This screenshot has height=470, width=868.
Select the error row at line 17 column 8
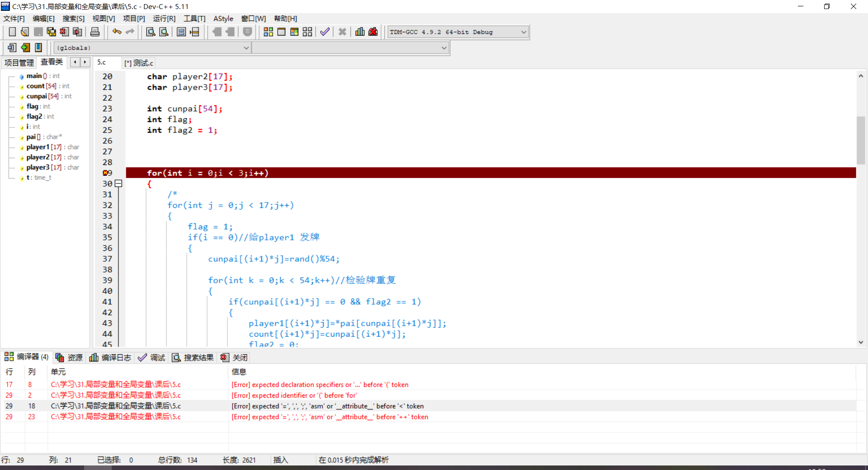tap(428, 385)
